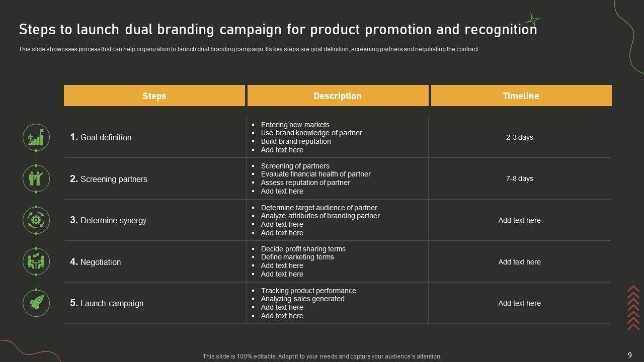The width and height of the screenshot is (644, 362).
Task: Select the Steps column header
Action: tap(154, 96)
